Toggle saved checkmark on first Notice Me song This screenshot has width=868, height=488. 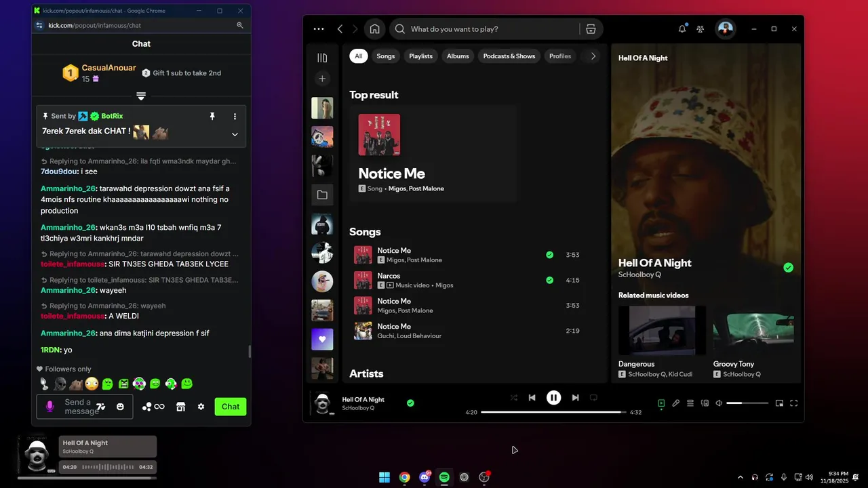click(549, 255)
